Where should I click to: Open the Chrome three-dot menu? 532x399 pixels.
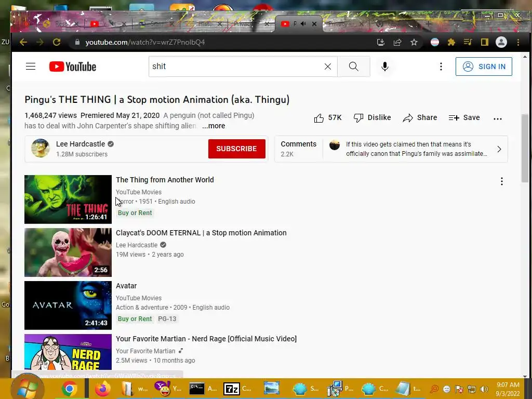518,42
